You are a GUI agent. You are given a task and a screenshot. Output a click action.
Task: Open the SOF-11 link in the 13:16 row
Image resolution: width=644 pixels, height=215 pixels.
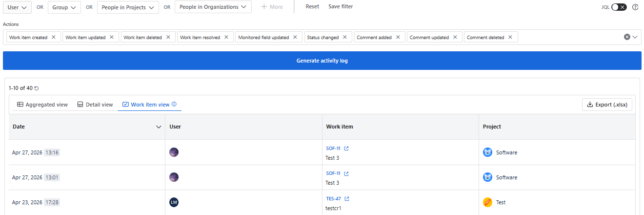coord(333,148)
